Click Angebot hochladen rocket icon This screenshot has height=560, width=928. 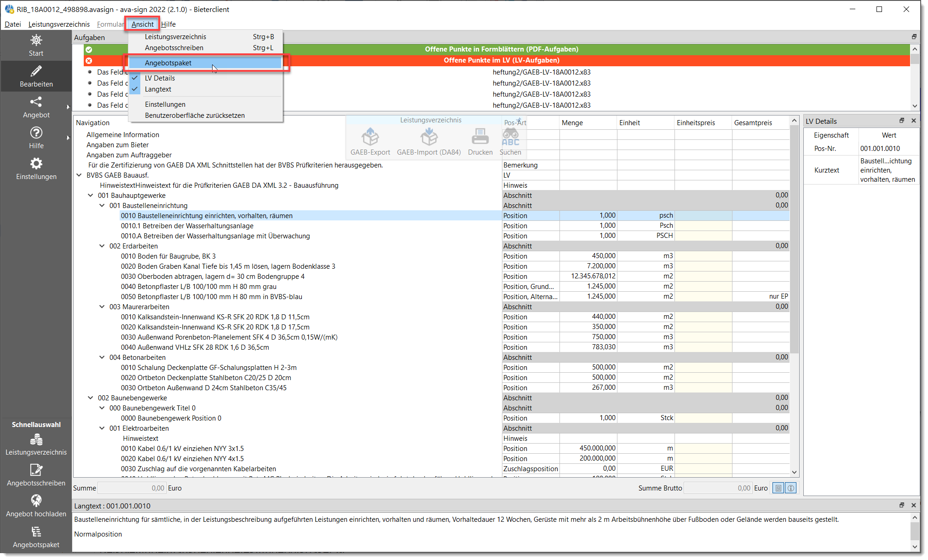36,501
